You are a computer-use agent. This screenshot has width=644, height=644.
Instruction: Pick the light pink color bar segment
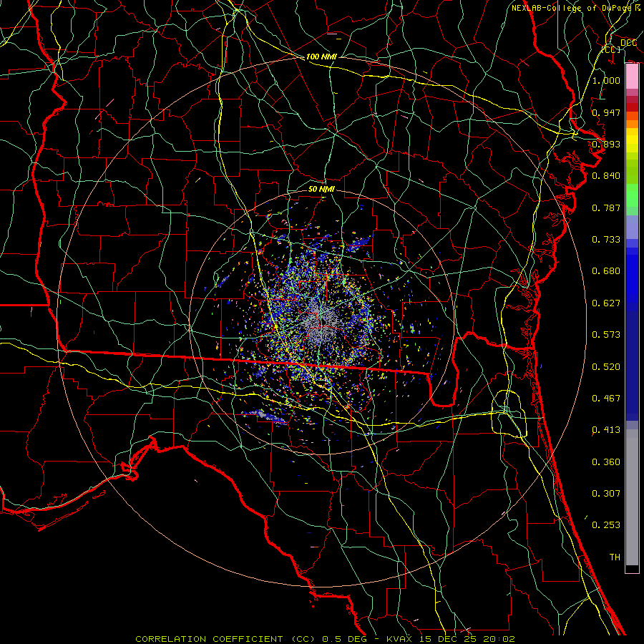tap(632, 77)
